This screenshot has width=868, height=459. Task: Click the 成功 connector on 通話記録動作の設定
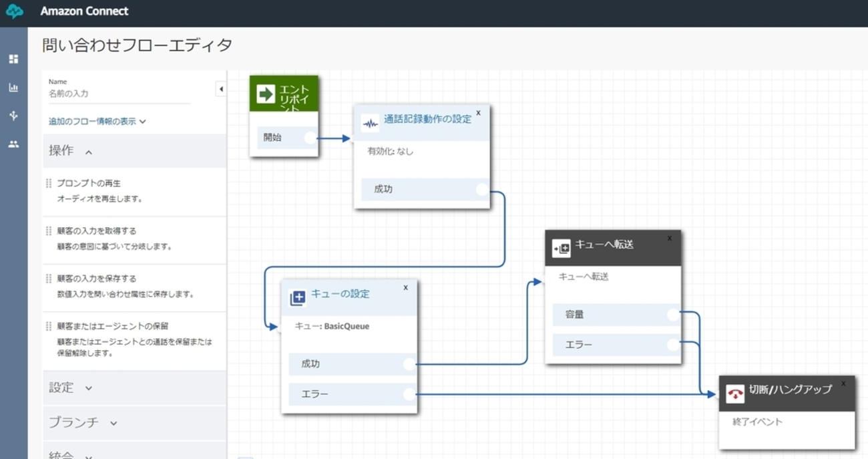coord(482,190)
